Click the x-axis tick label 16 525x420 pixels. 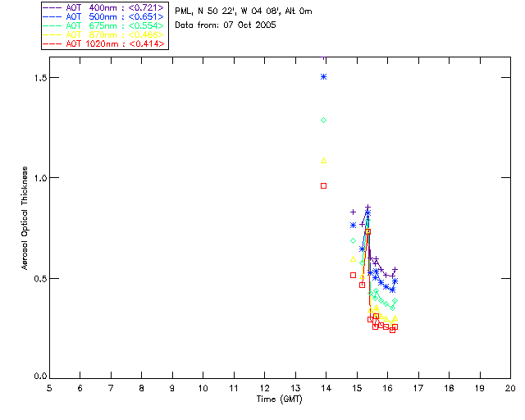pyautogui.click(x=388, y=388)
